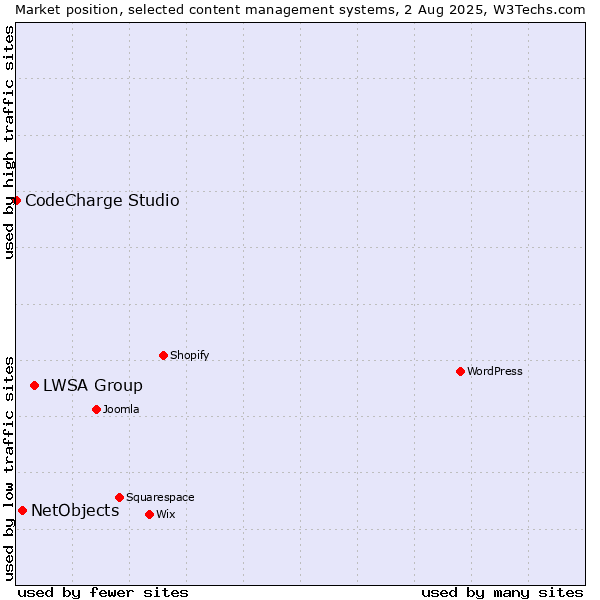Click the NetObjects label
Image resolution: width=600 pixels, height=600 pixels.
point(75,510)
